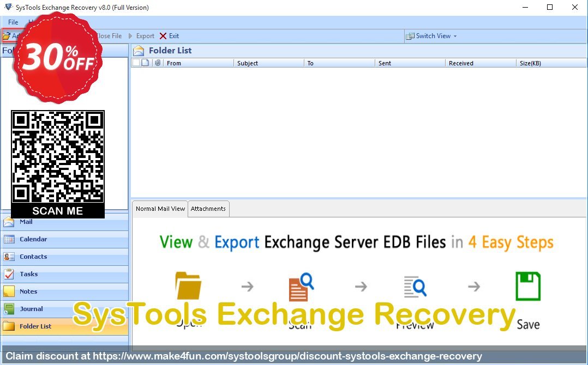Click the Switch View dropdown arrow
The height and width of the screenshot is (365, 588).
pyautogui.click(x=455, y=36)
